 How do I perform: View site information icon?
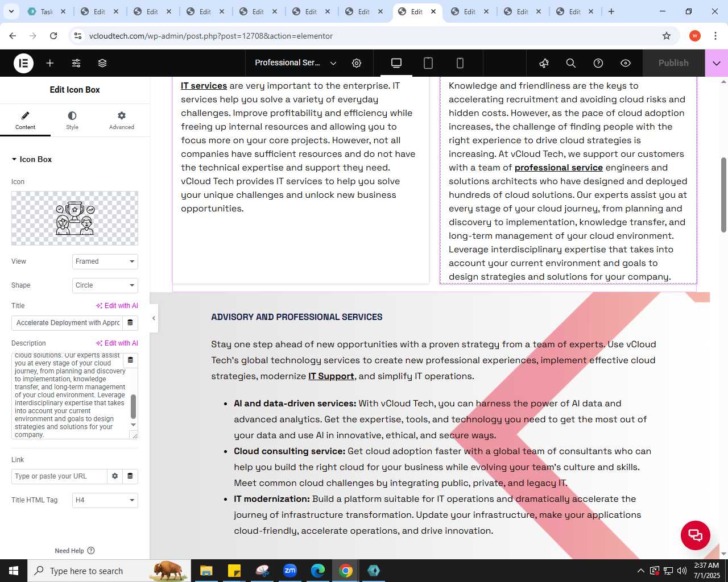tap(78, 36)
